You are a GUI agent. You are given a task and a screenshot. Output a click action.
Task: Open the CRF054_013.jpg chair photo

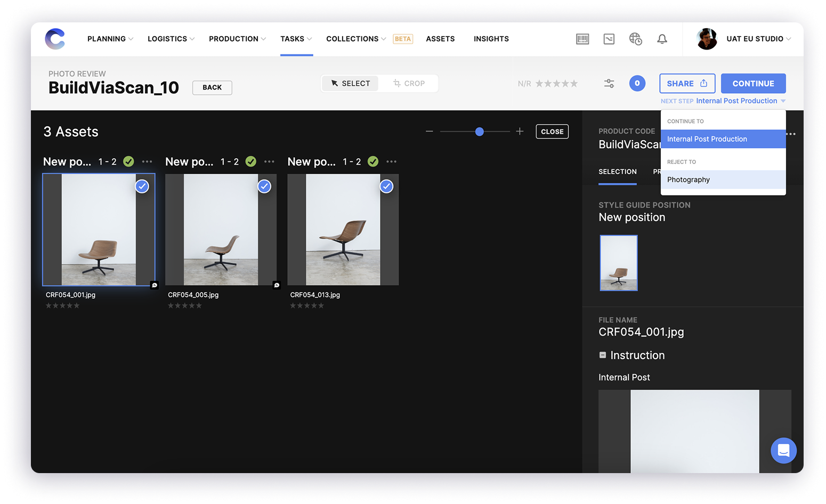click(343, 230)
